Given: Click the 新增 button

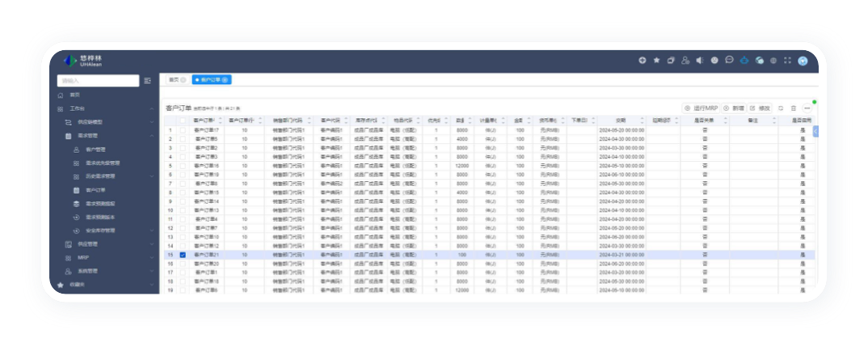Looking at the screenshot, I should [x=734, y=108].
